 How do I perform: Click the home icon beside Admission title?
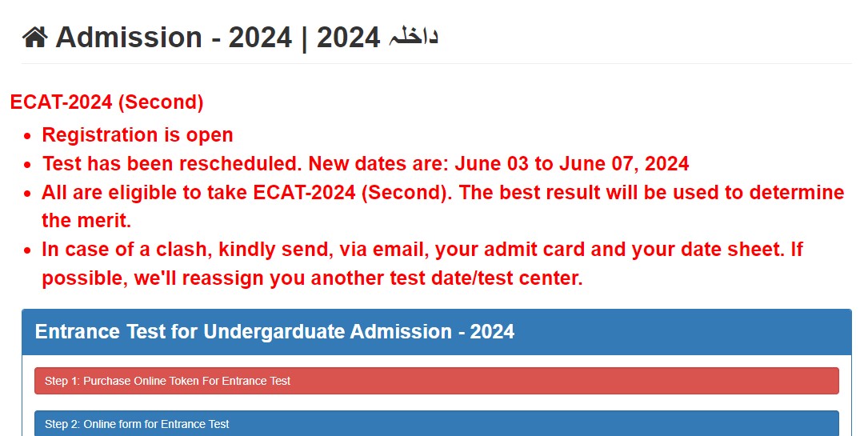(x=35, y=38)
